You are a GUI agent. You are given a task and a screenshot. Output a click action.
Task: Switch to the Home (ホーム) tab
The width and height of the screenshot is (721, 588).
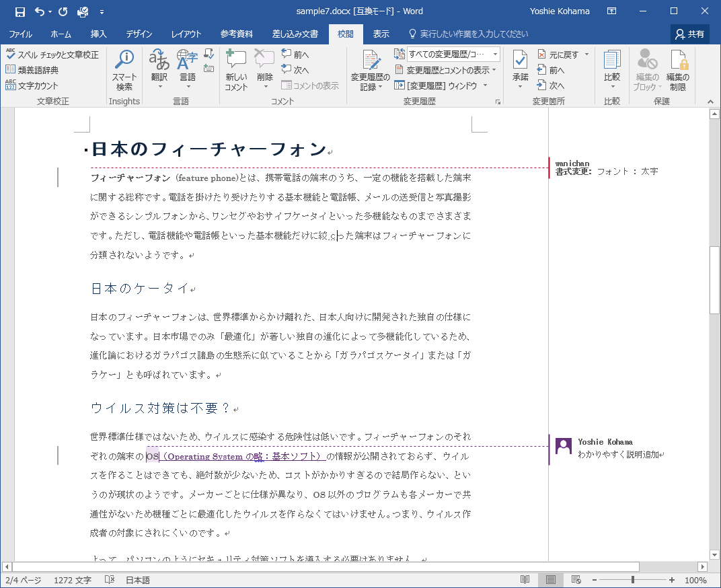pyautogui.click(x=61, y=34)
